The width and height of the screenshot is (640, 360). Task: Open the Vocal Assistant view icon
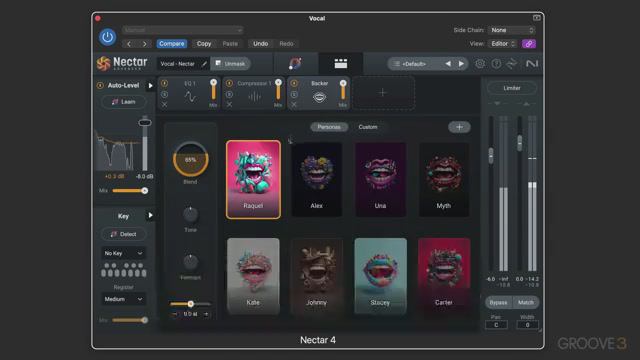pyautogui.click(x=295, y=63)
